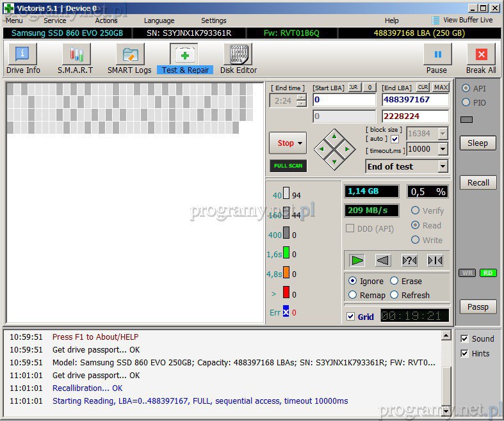Expand the End of test dropdown
504x421 pixels.
(x=443, y=166)
